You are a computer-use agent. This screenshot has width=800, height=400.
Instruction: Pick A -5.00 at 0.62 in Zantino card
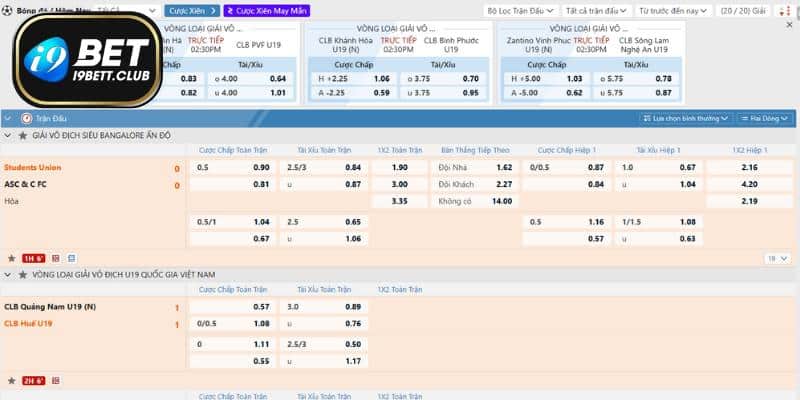point(546,93)
